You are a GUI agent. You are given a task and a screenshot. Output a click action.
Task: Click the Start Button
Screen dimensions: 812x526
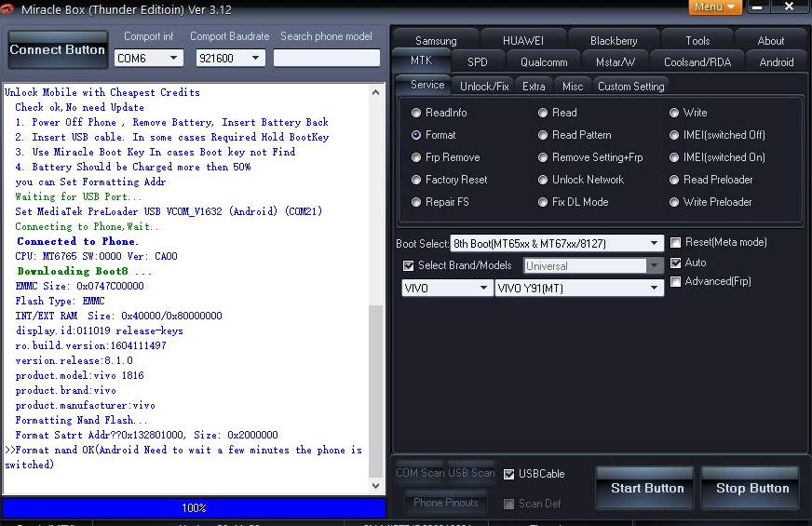click(x=646, y=488)
